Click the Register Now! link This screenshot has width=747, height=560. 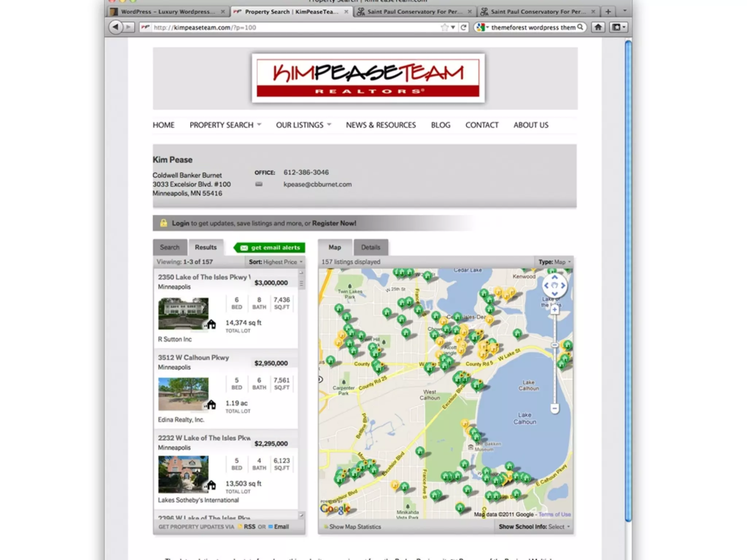pos(334,223)
